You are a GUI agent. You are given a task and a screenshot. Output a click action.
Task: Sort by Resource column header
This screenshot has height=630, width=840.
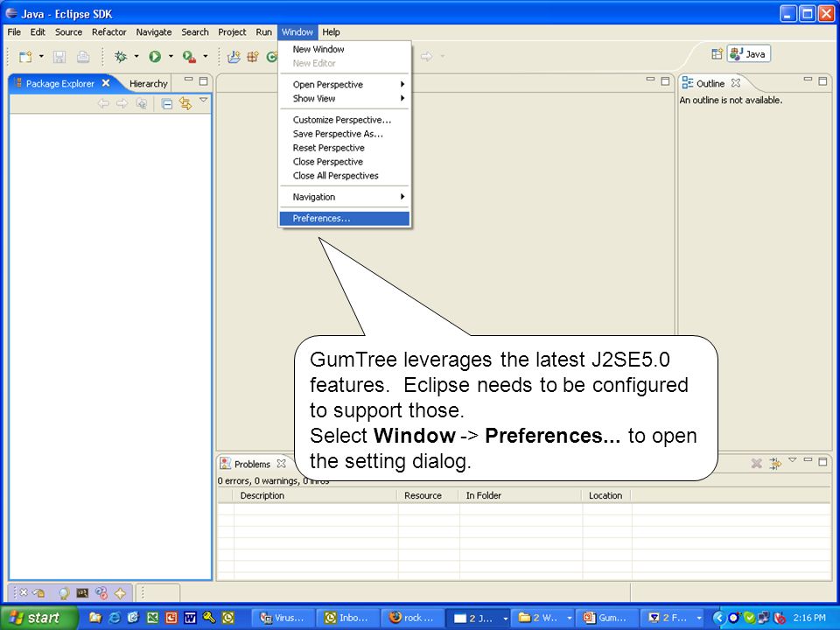coord(428,496)
